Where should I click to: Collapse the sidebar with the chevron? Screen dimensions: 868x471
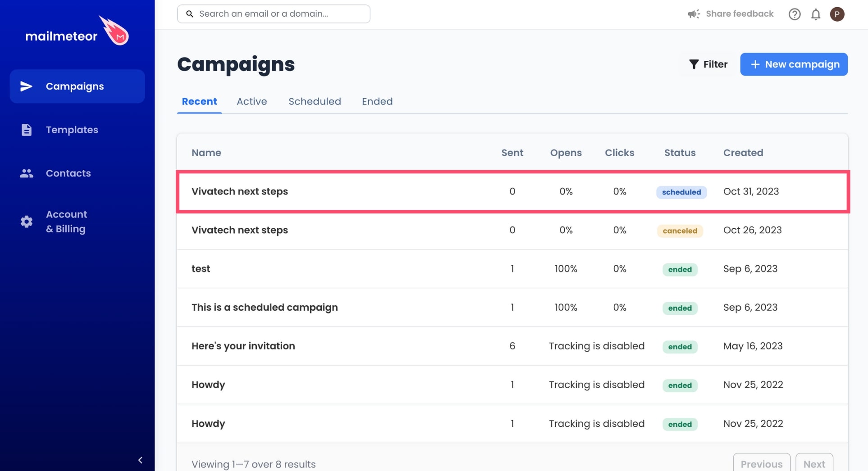pyautogui.click(x=140, y=460)
